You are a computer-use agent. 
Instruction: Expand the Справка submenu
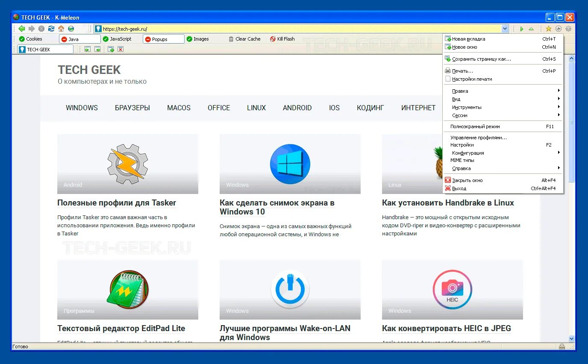click(503, 168)
